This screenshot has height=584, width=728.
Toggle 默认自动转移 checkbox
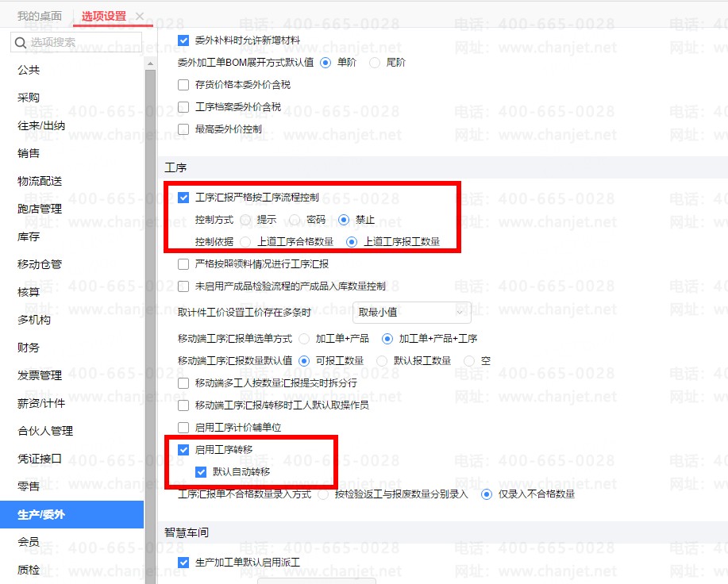201,472
